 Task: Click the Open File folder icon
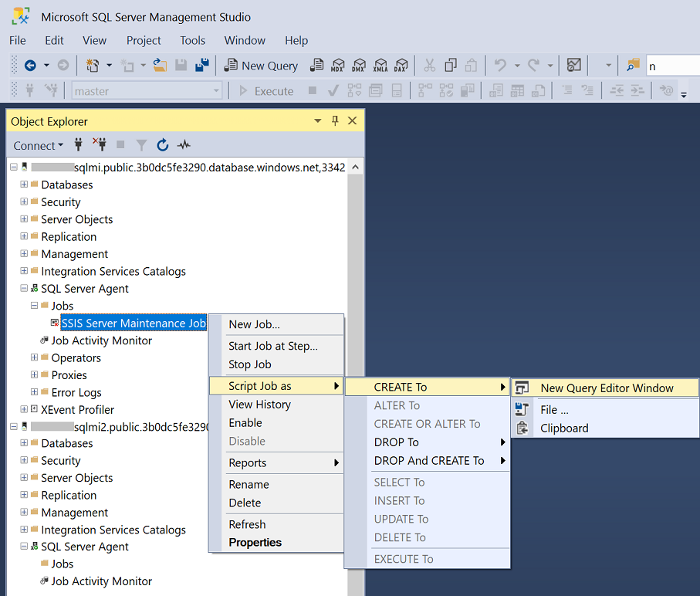[x=160, y=66]
